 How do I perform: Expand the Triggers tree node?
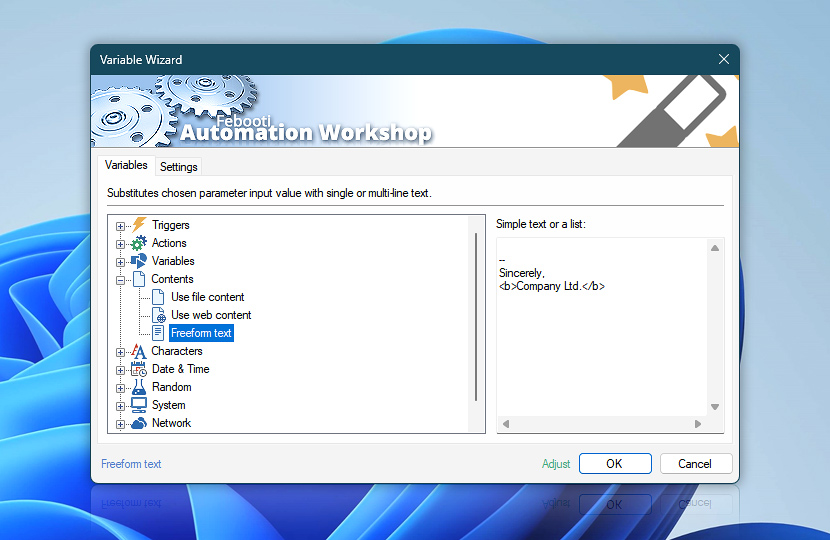tap(120, 226)
